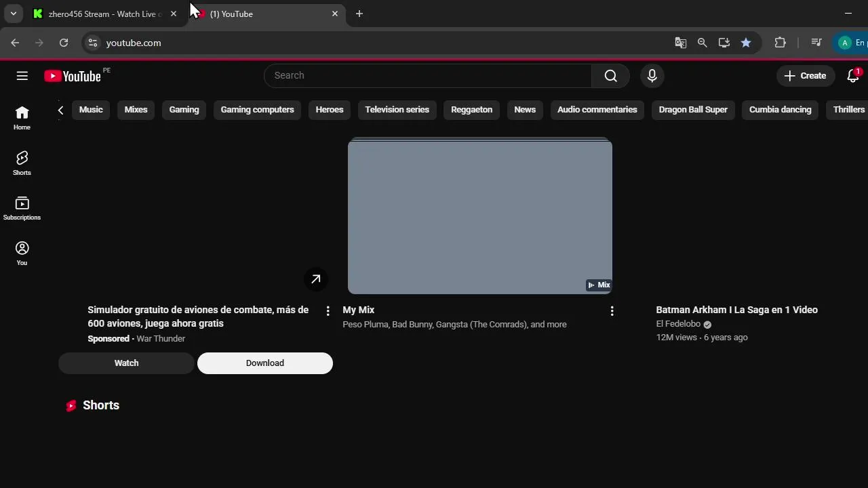Click the install app icon in address bar
The image size is (868, 488).
pyautogui.click(x=724, y=43)
